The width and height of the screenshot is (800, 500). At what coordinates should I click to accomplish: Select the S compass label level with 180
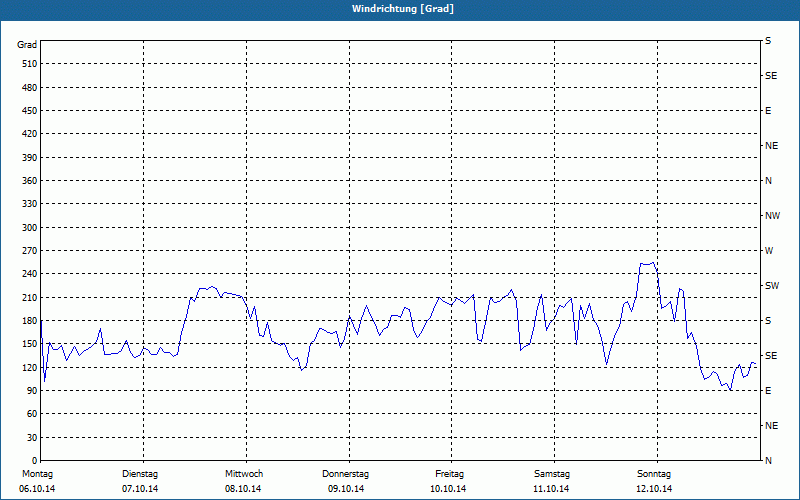click(768, 321)
